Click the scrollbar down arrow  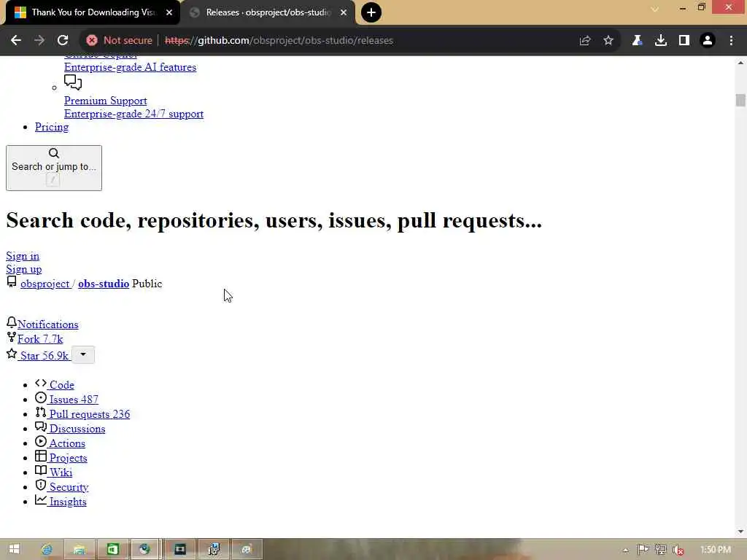point(740,532)
